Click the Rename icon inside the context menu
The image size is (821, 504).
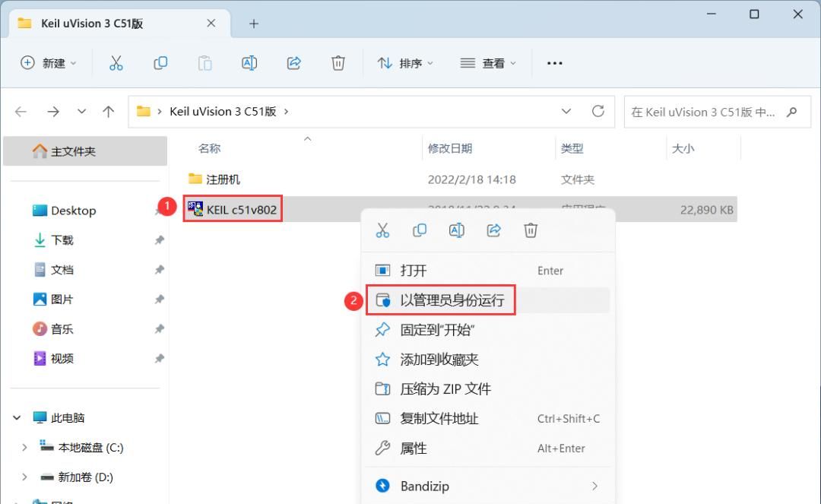[x=456, y=230]
